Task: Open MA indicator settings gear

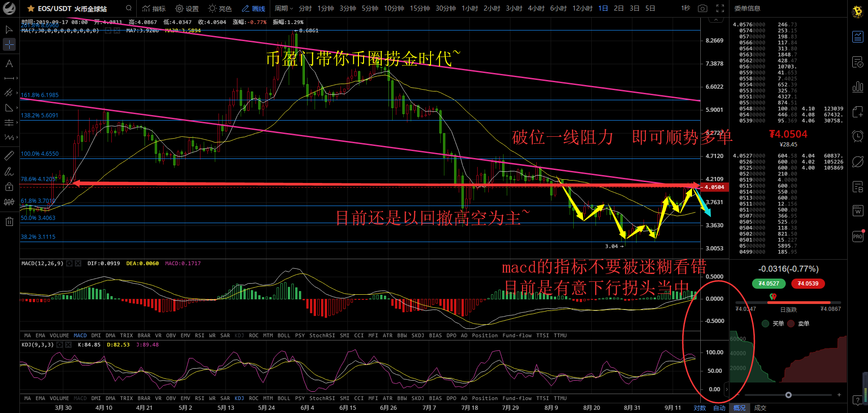Action: pyautogui.click(x=108, y=30)
